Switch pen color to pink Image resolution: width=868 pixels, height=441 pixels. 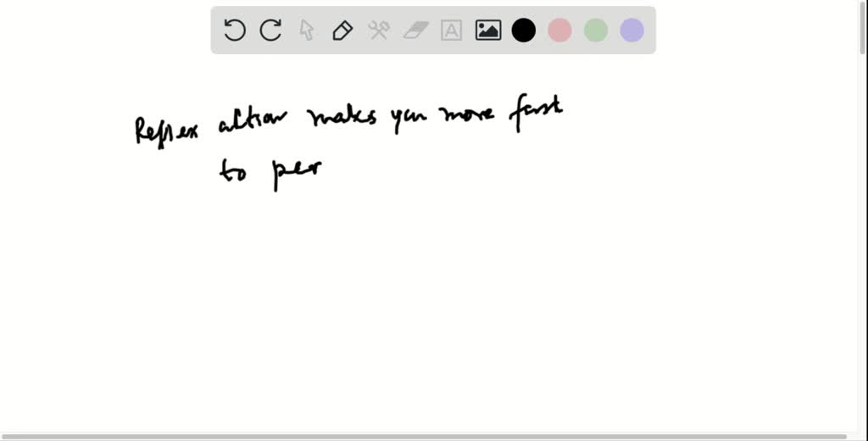pyautogui.click(x=559, y=31)
